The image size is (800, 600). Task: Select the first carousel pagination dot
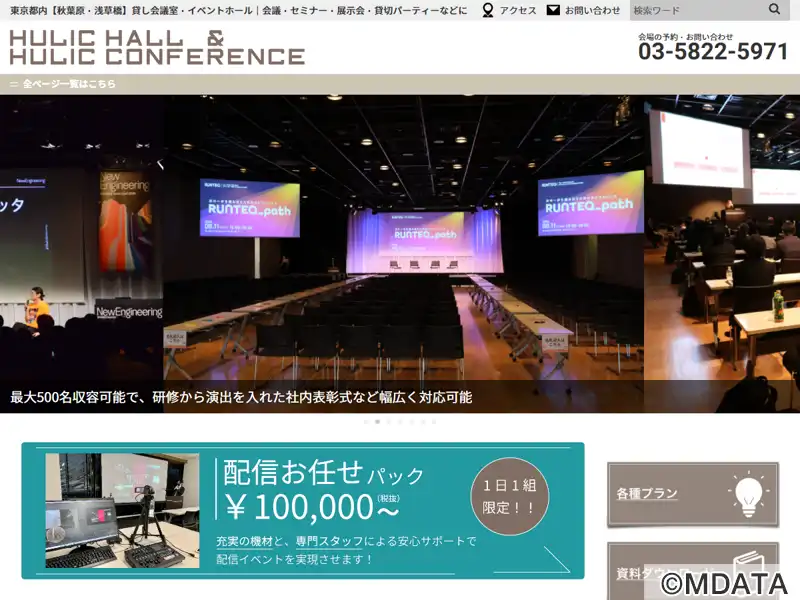coord(366,422)
